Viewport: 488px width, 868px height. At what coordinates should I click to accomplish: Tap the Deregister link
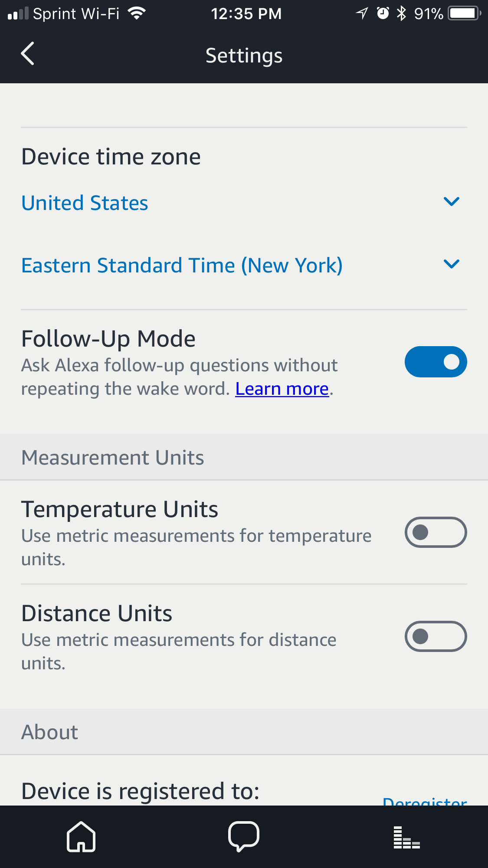coord(425,801)
